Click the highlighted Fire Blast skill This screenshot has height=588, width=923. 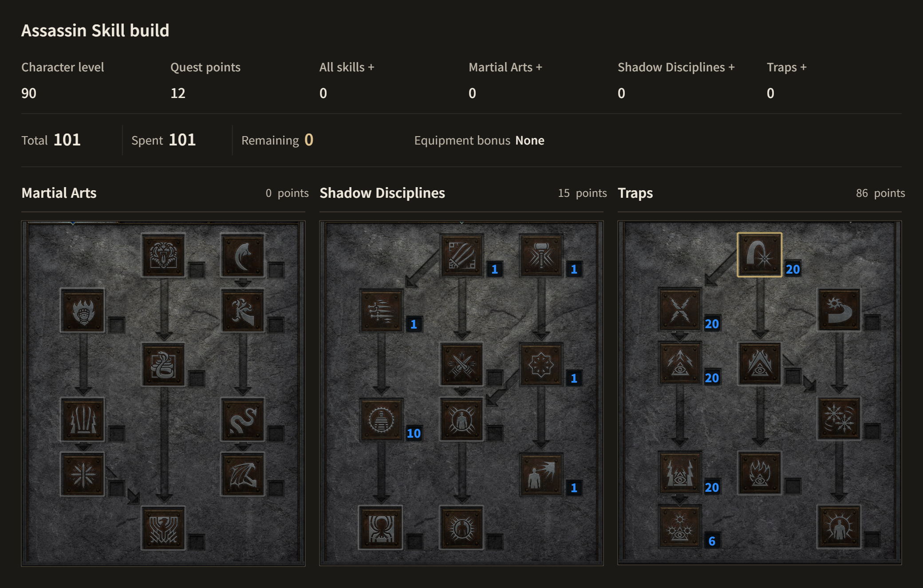tap(760, 255)
